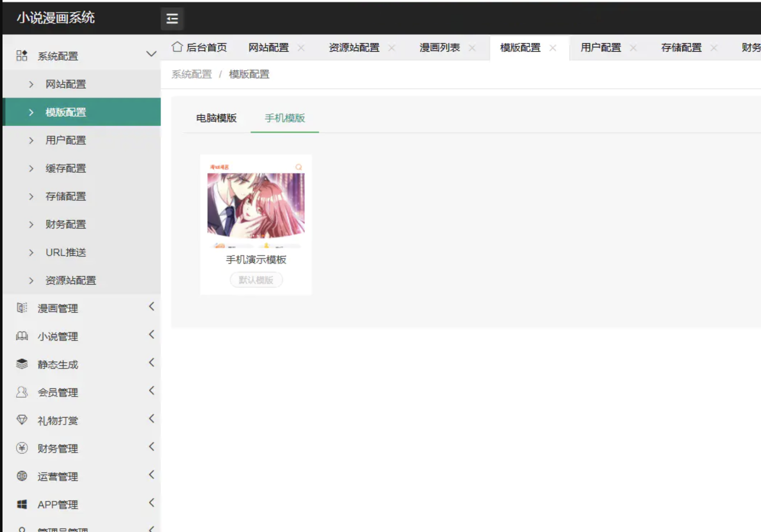This screenshot has width=761, height=532.
Task: Click the 财务管理 yen icon
Action: [x=22, y=448]
